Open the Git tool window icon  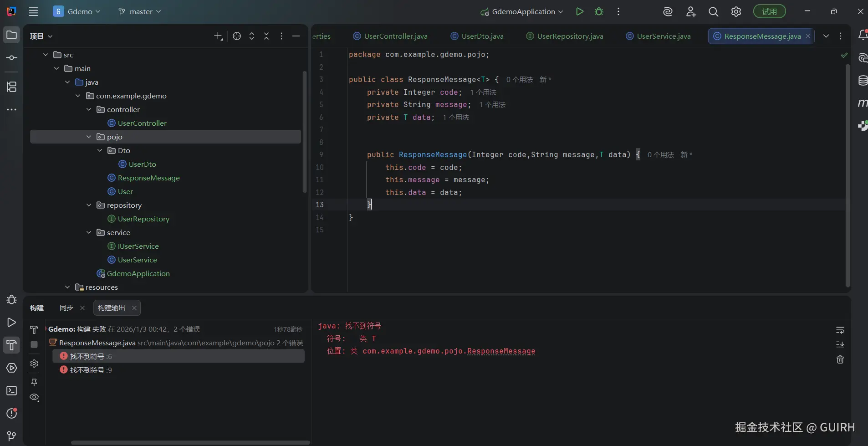coord(12,436)
